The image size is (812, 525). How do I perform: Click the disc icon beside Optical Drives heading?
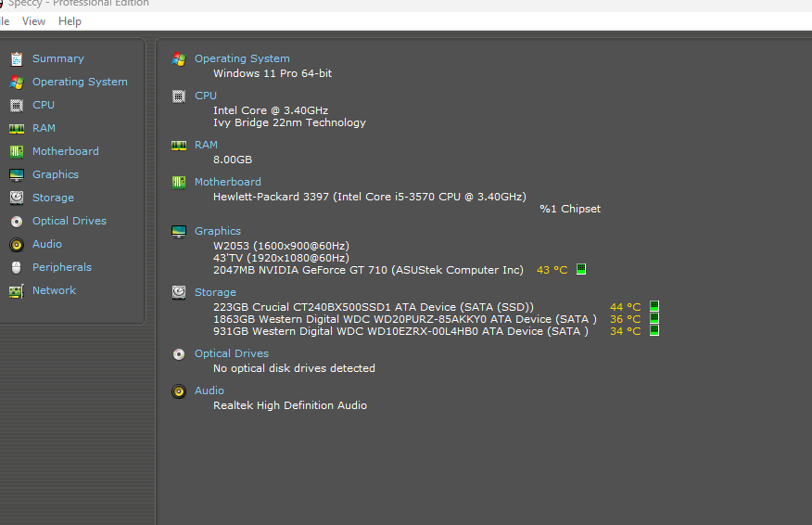pos(179,354)
